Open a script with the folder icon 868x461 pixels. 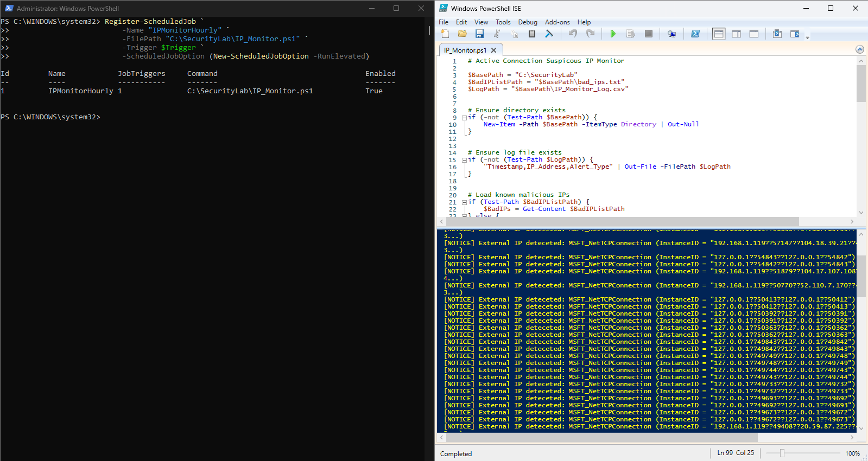[462, 34]
